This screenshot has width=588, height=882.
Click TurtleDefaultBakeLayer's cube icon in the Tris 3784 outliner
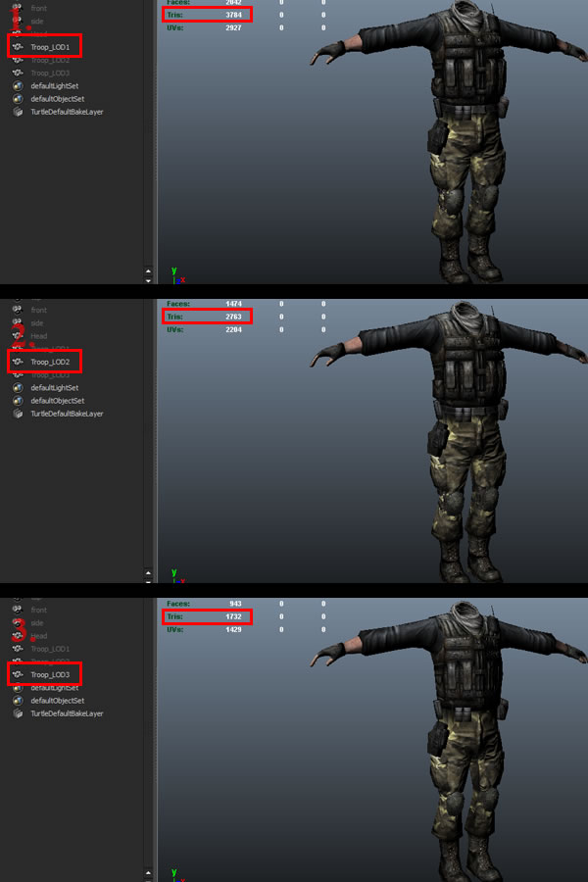(x=18, y=112)
